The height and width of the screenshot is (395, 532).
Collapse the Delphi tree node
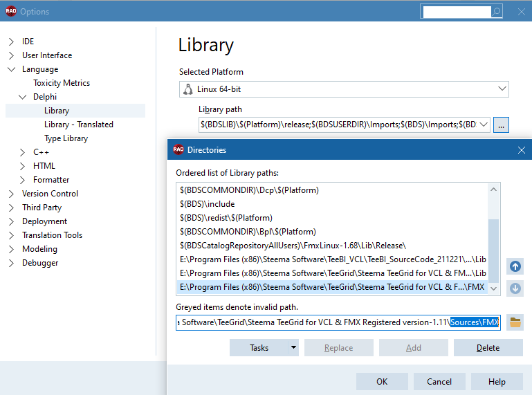[x=22, y=97]
